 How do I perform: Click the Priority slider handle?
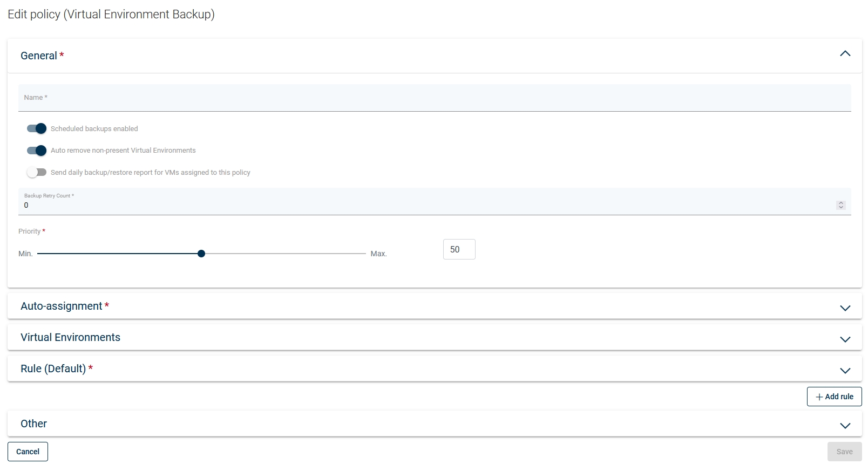[201, 254]
